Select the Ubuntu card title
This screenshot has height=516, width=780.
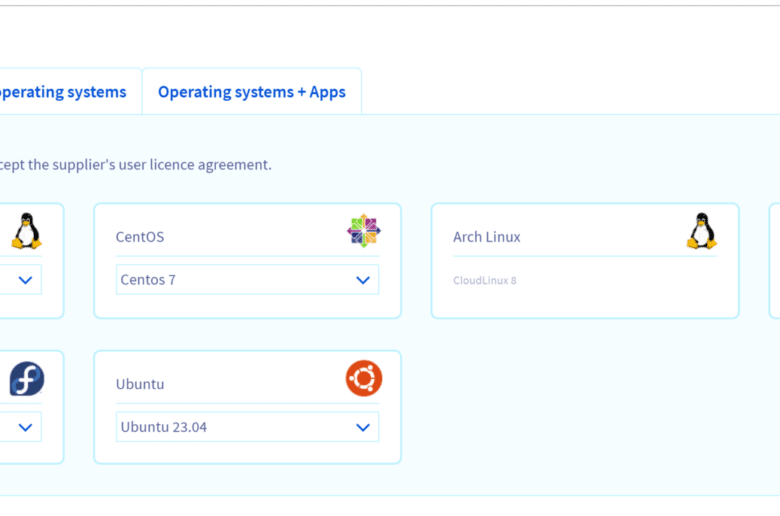click(140, 384)
